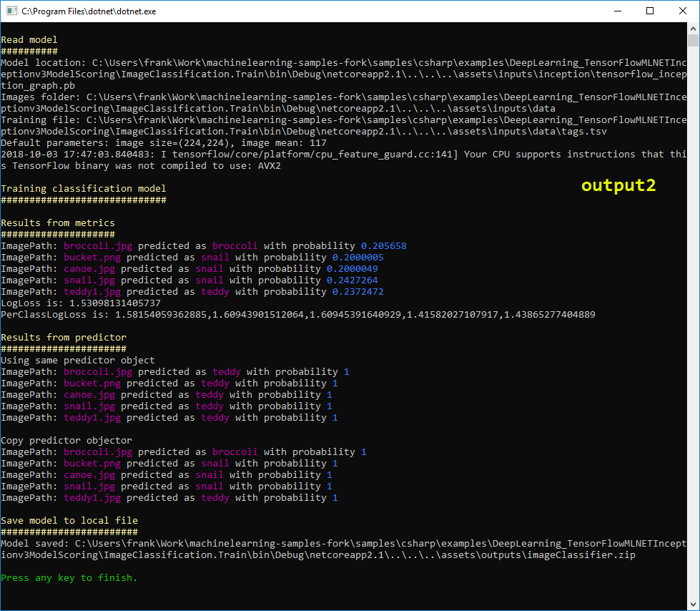Click the 'Training file:' path line
The height and width of the screenshot is (611, 700).
pyautogui.click(x=343, y=125)
